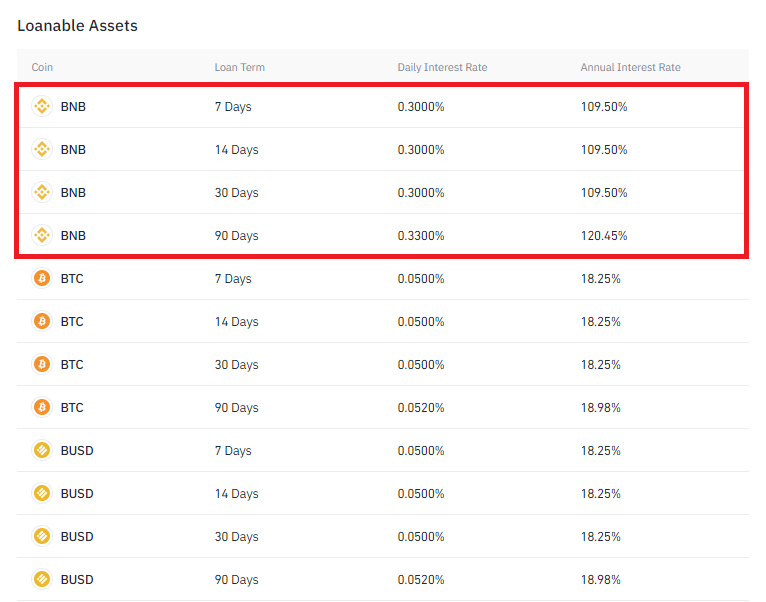Select the BNB label in the 90 Days row
The width and height of the screenshot is (766, 602).
pos(73,236)
